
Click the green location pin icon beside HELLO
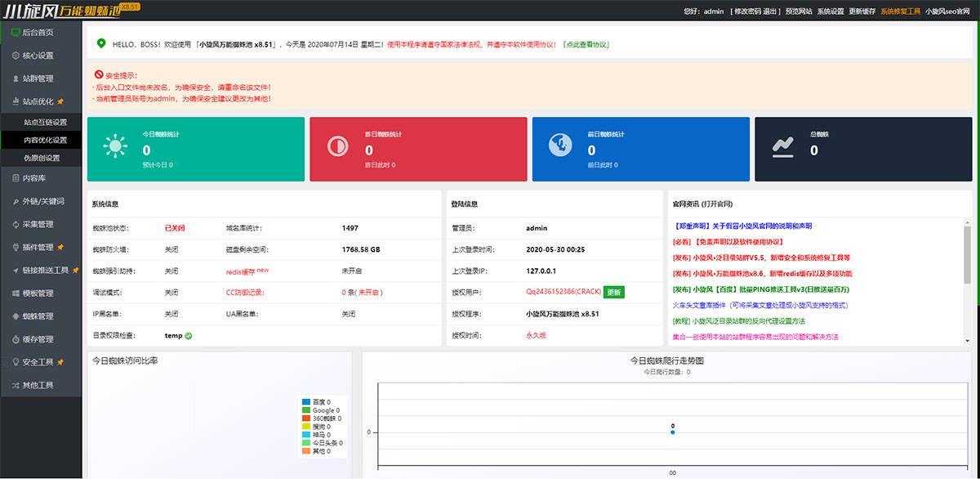pyautogui.click(x=101, y=43)
